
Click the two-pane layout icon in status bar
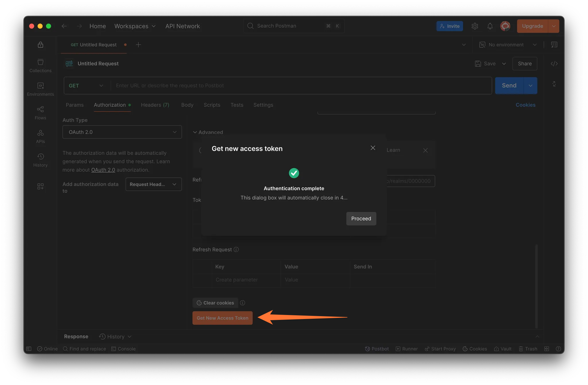[x=547, y=349]
